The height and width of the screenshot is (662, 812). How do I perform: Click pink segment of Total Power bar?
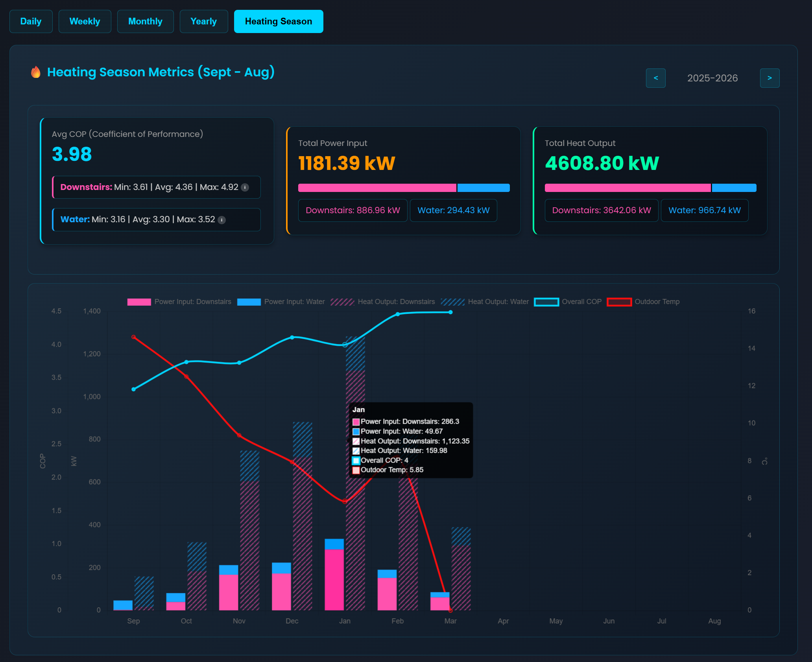[377, 188]
